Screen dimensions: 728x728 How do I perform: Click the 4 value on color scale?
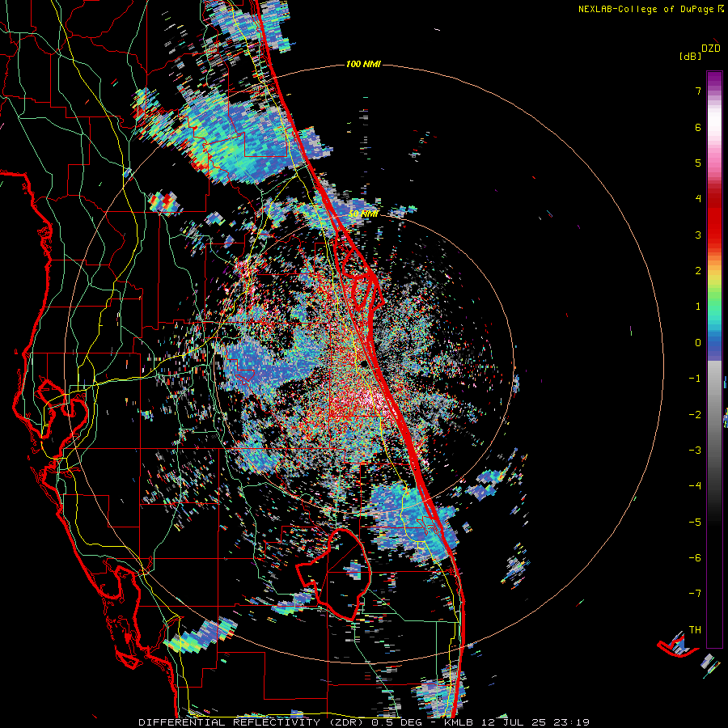(x=698, y=199)
